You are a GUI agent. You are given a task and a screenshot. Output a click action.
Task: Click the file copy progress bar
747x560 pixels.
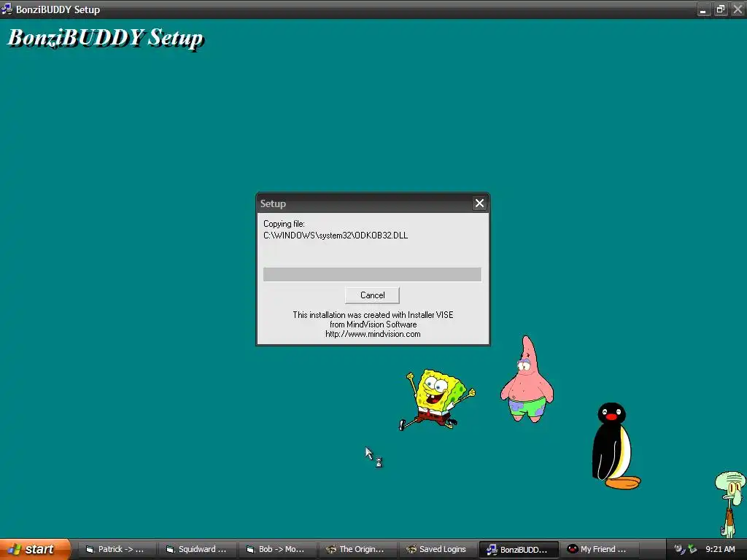(x=372, y=274)
